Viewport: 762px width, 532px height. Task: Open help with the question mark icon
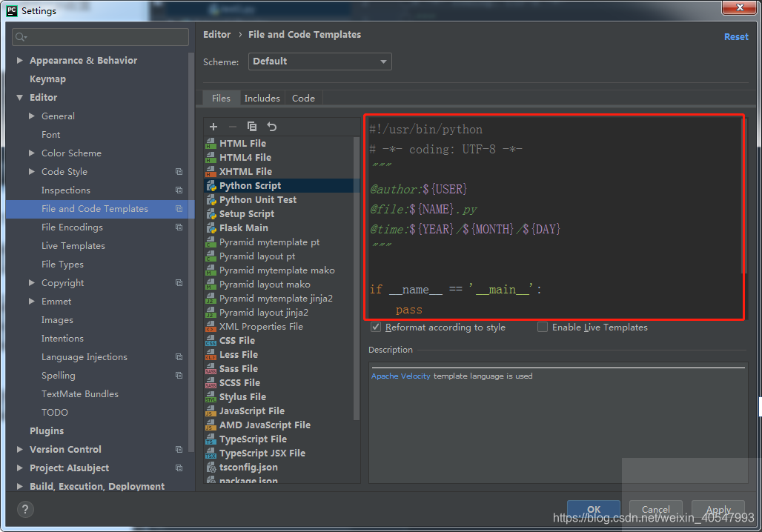25,509
